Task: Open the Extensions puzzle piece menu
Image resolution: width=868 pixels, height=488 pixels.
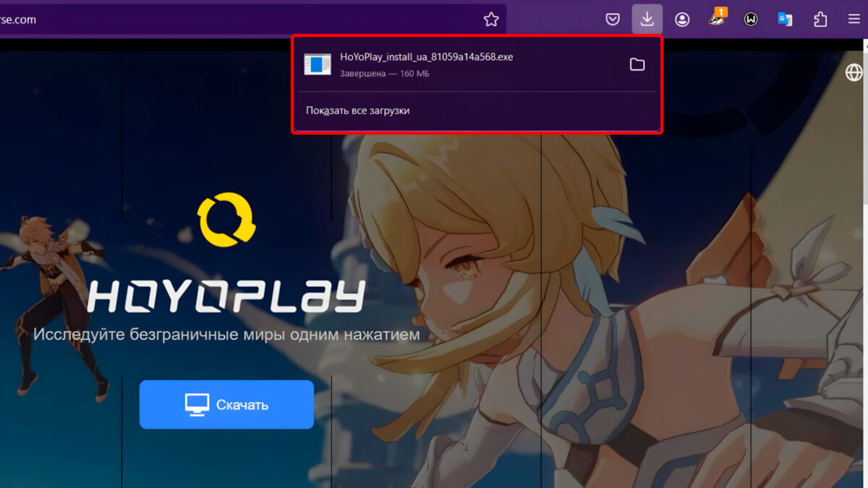Action: coord(820,20)
